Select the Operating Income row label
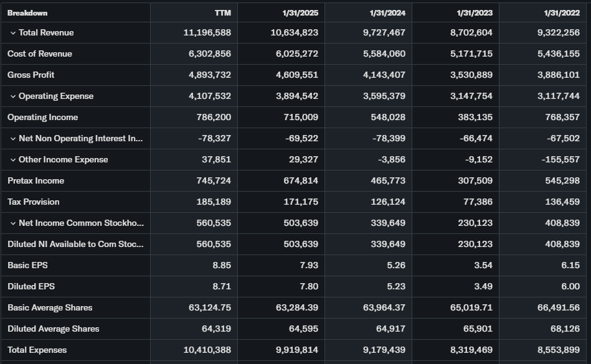 pyautogui.click(x=43, y=118)
